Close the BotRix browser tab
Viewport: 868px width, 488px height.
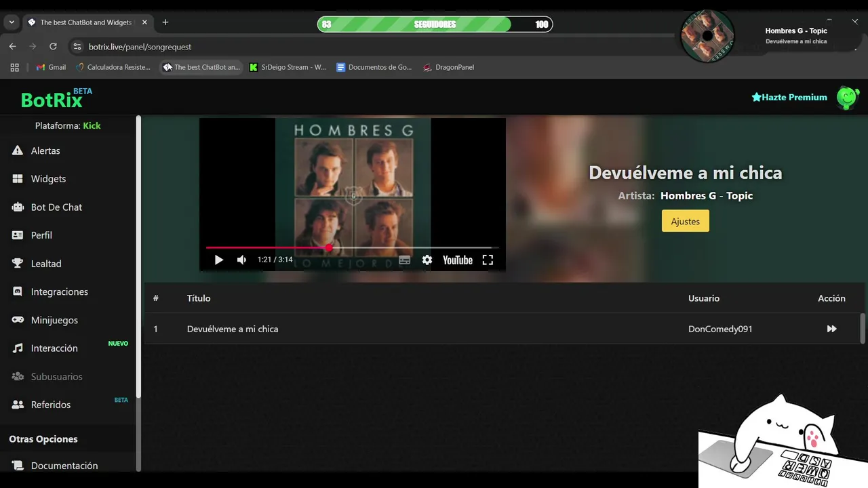tap(144, 22)
